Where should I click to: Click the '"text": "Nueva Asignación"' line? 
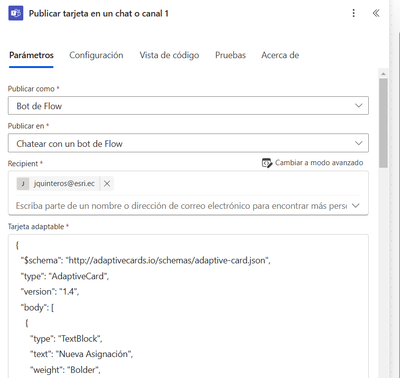[81, 354]
